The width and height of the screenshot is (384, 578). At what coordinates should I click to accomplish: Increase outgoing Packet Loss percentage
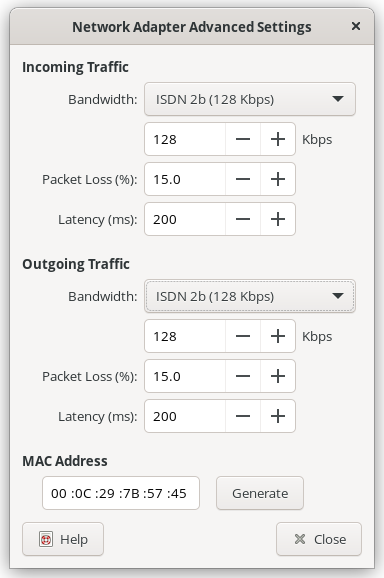pos(278,376)
